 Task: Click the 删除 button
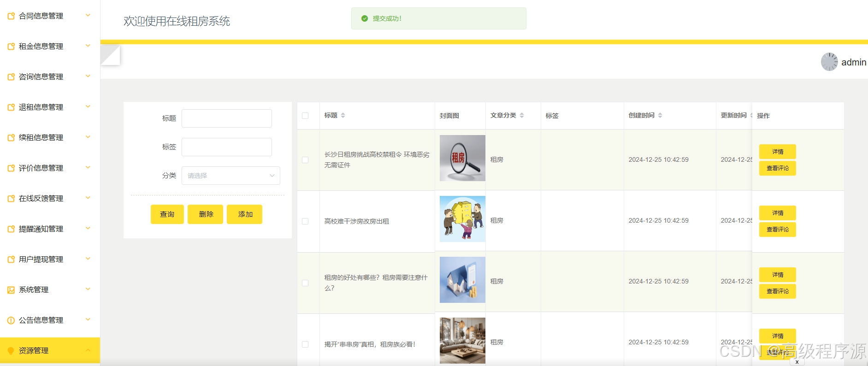(x=206, y=214)
